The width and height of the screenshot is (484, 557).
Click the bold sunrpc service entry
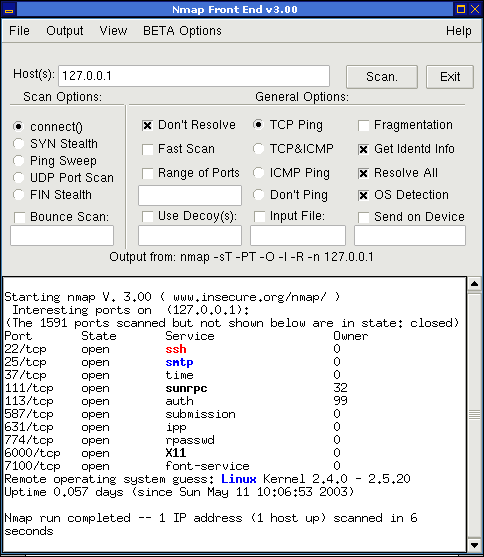(x=186, y=388)
